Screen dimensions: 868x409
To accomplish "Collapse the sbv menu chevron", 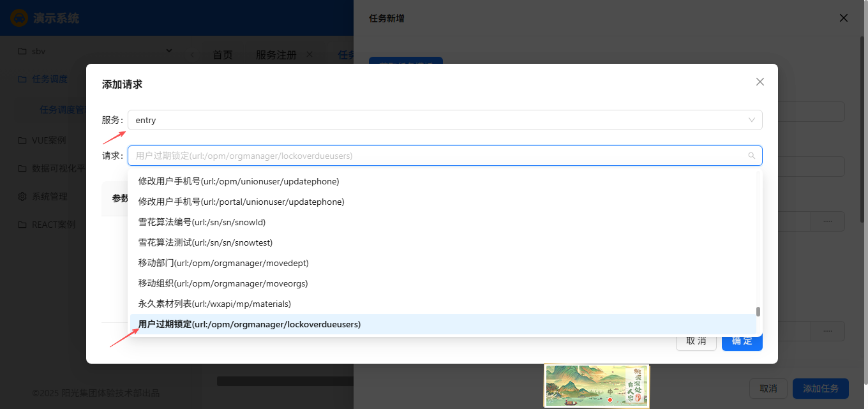I will pyautogui.click(x=169, y=50).
